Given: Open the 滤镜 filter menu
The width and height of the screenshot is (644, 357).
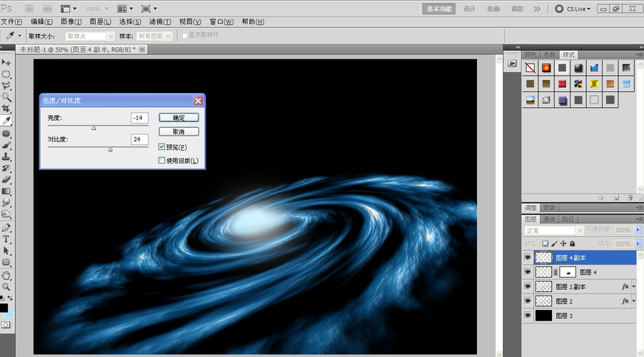Looking at the screenshot, I should 160,21.
